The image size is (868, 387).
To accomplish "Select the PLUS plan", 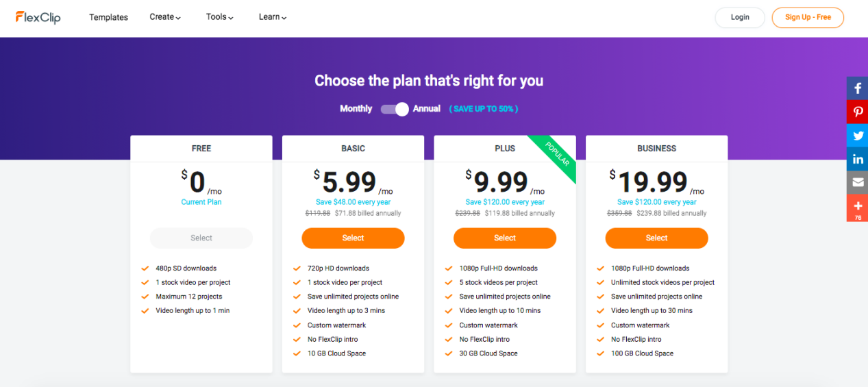I will [x=505, y=238].
